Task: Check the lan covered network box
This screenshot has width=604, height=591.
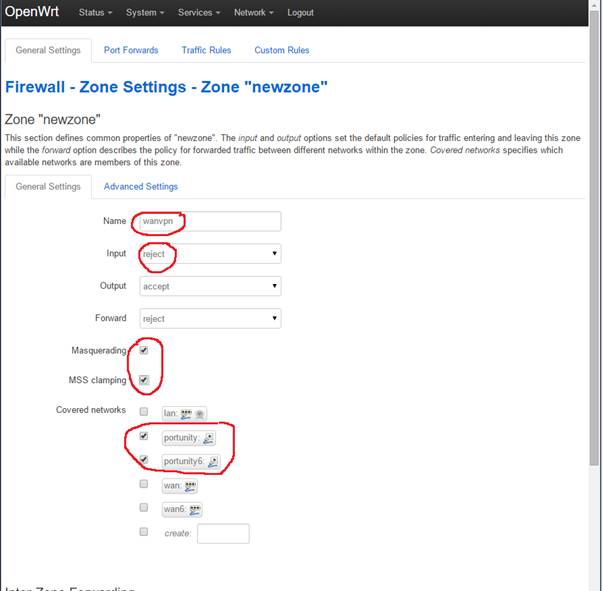Action: (145, 412)
